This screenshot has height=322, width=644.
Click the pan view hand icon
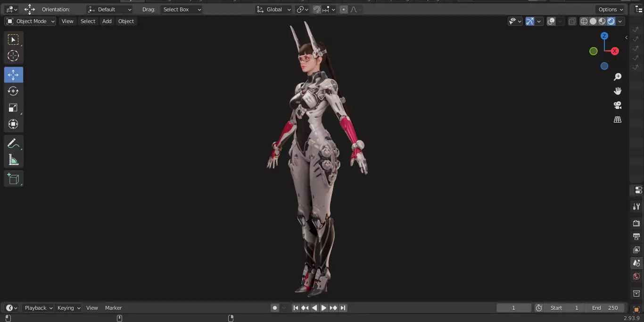tap(618, 91)
